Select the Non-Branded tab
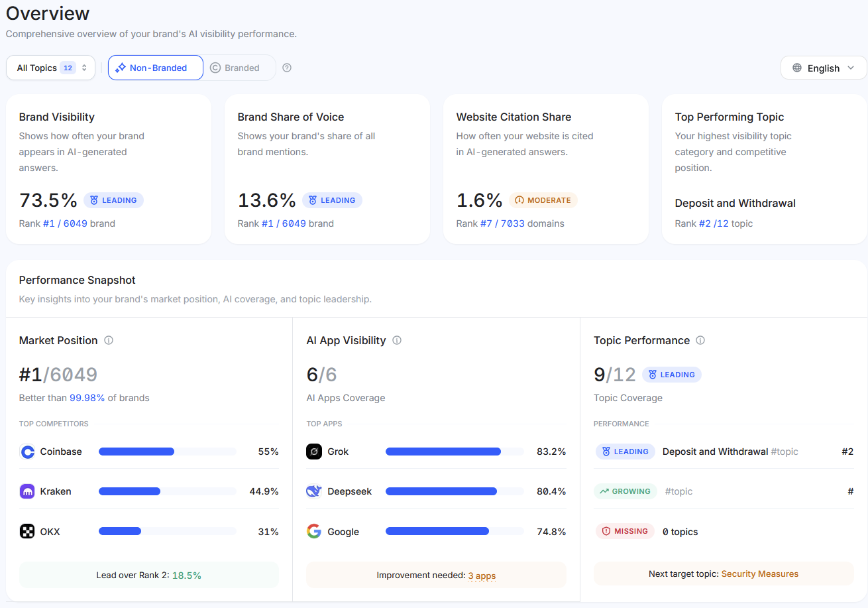The image size is (868, 608). click(155, 67)
